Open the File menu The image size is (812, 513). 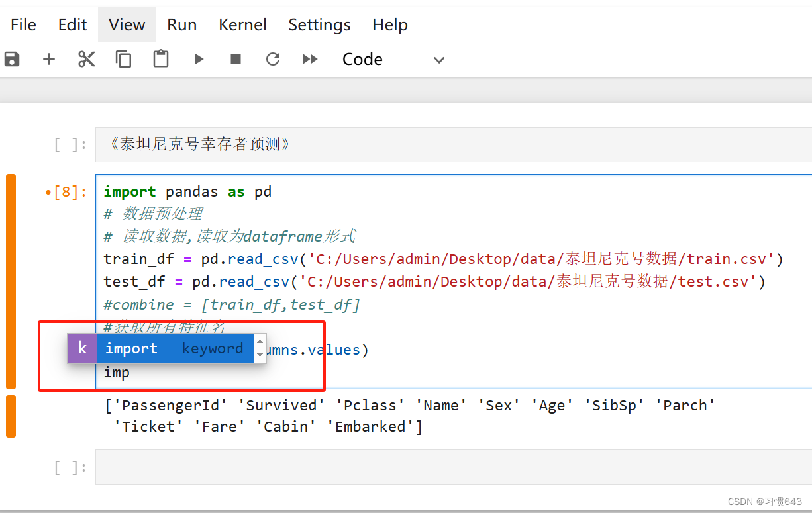(23, 24)
